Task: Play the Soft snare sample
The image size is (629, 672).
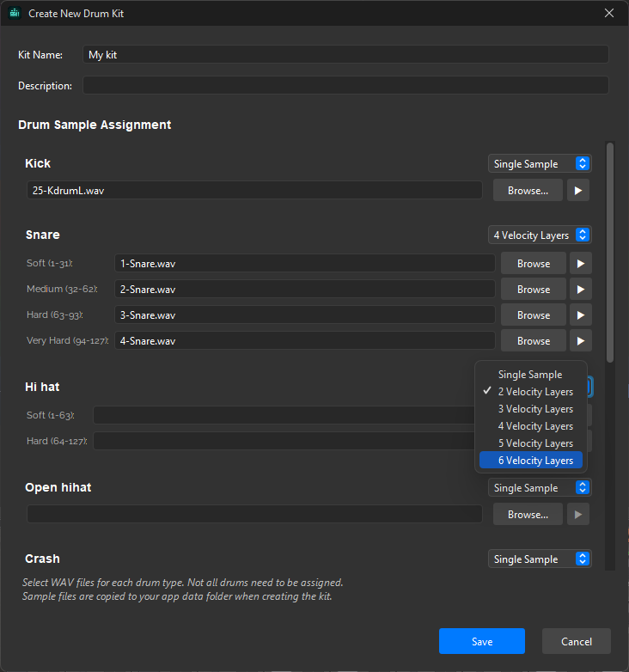Action: click(581, 264)
